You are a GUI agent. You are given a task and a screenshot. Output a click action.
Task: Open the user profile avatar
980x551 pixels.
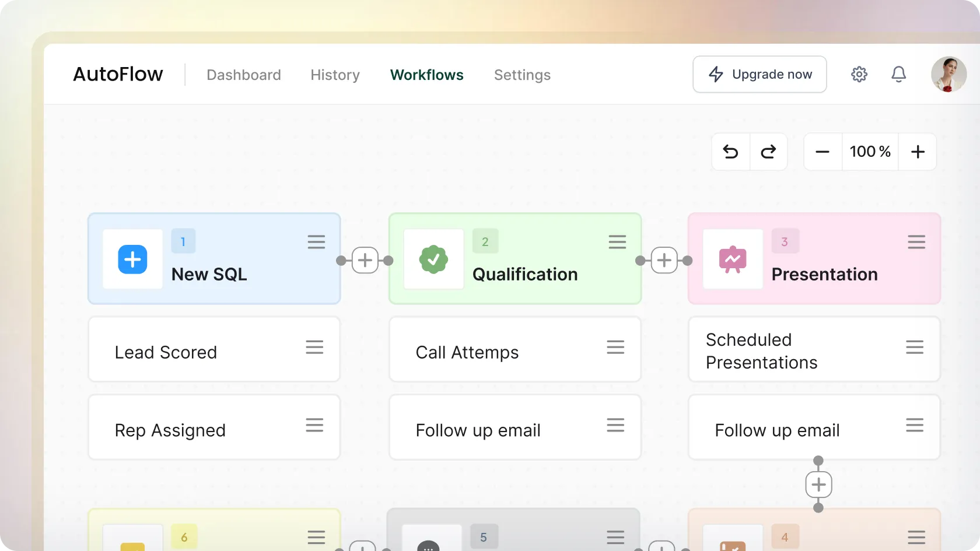click(x=949, y=75)
